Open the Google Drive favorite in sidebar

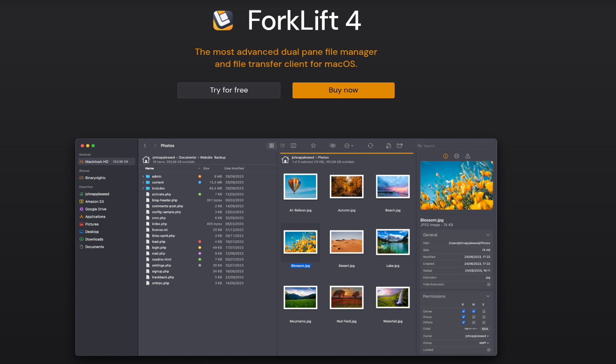click(x=95, y=209)
